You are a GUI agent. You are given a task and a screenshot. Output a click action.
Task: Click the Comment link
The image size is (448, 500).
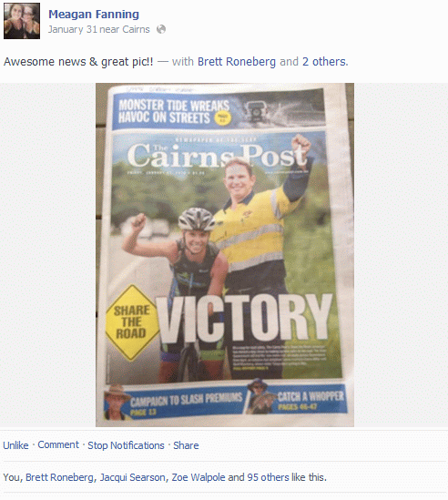58,444
